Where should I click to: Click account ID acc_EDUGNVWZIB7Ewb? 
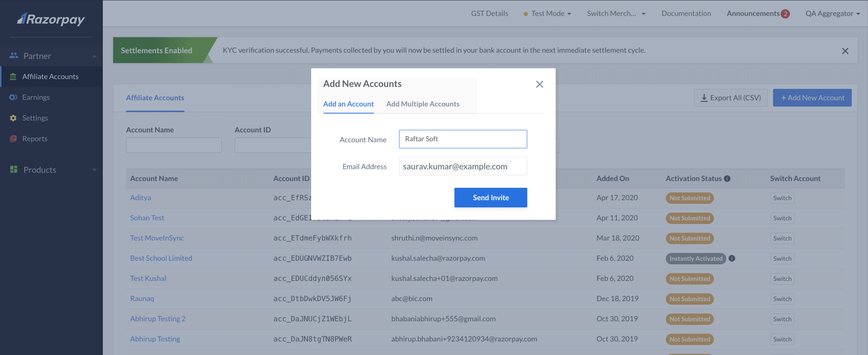(312, 258)
